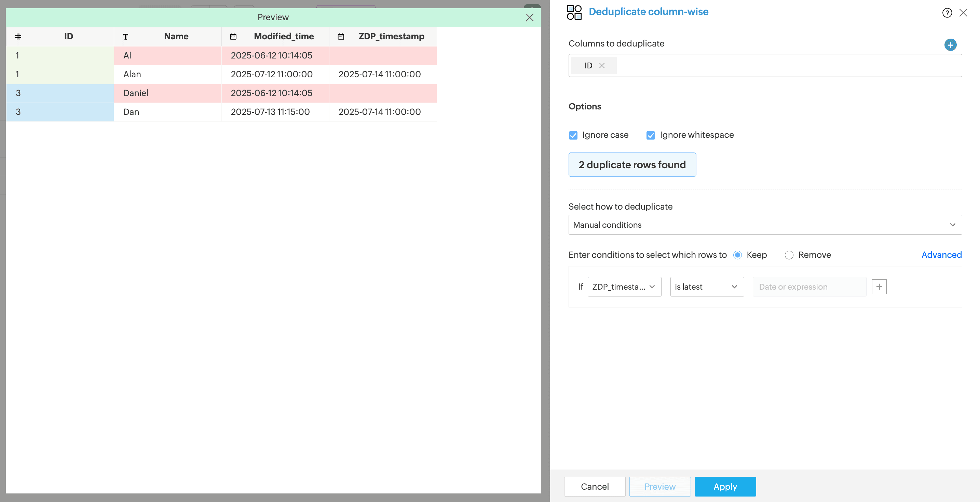This screenshot has width=980, height=502.
Task: Click the blue plus icon to add column
Action: pyautogui.click(x=950, y=45)
